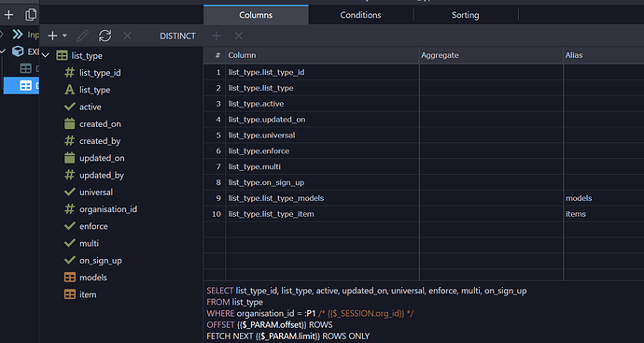Select the on_sign_up field in tree
This screenshot has width=644, height=343.
click(x=101, y=261)
